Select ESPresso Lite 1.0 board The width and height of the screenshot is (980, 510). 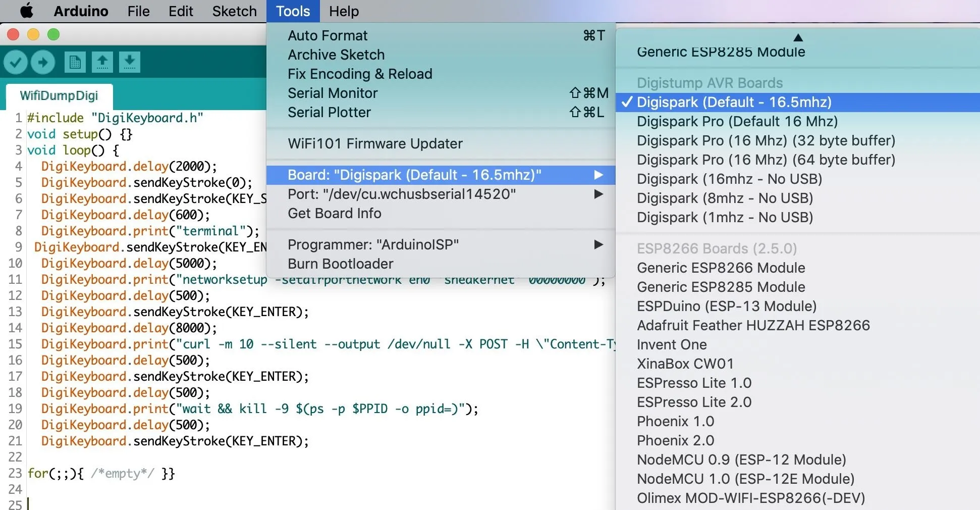pos(798,383)
